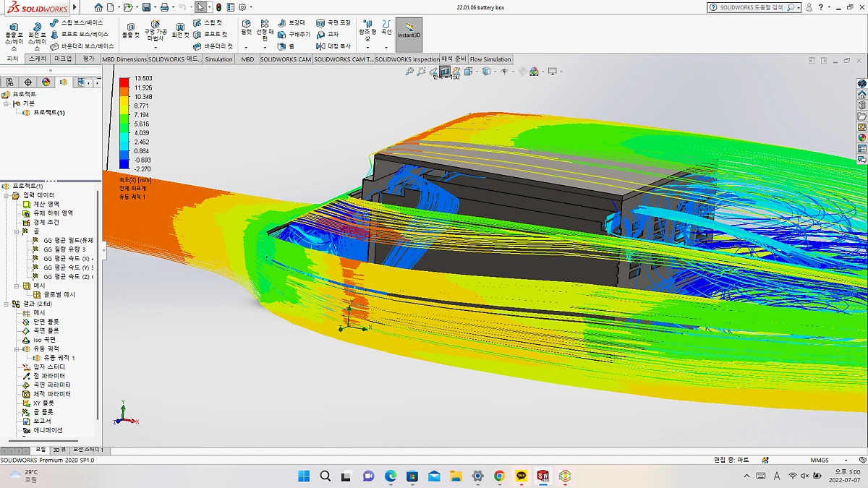This screenshot has height=488, width=868.
Task: Open the reference geometry (참조 형상) dropdown arrow
Action: pyautogui.click(x=367, y=48)
